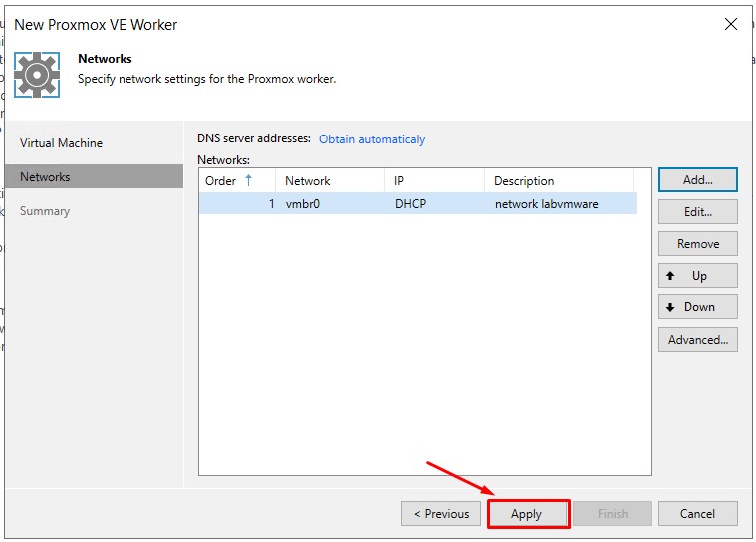Click the down arrow icon on the Down button
This screenshot has width=756, height=542.
[671, 307]
